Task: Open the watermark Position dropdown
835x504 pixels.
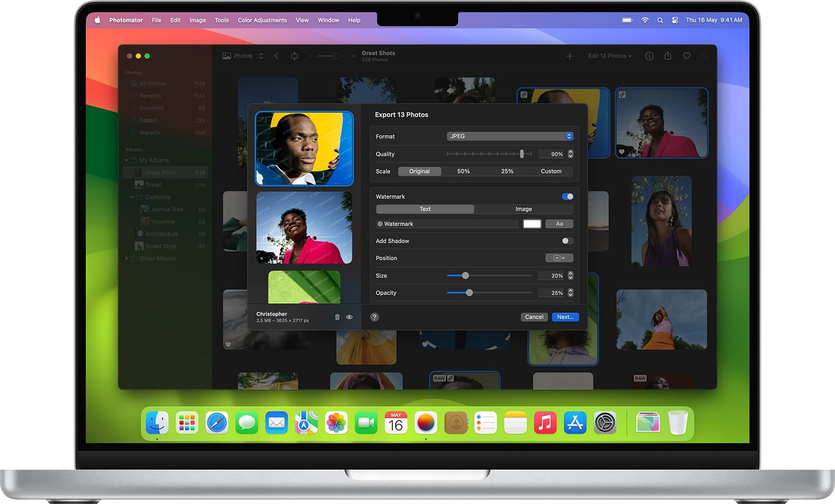Action: pos(559,258)
